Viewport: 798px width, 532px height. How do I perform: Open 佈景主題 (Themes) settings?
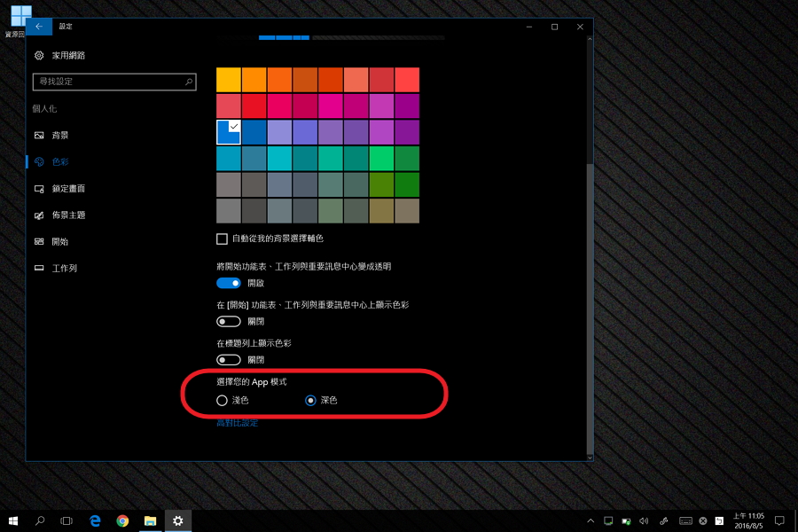click(x=66, y=215)
